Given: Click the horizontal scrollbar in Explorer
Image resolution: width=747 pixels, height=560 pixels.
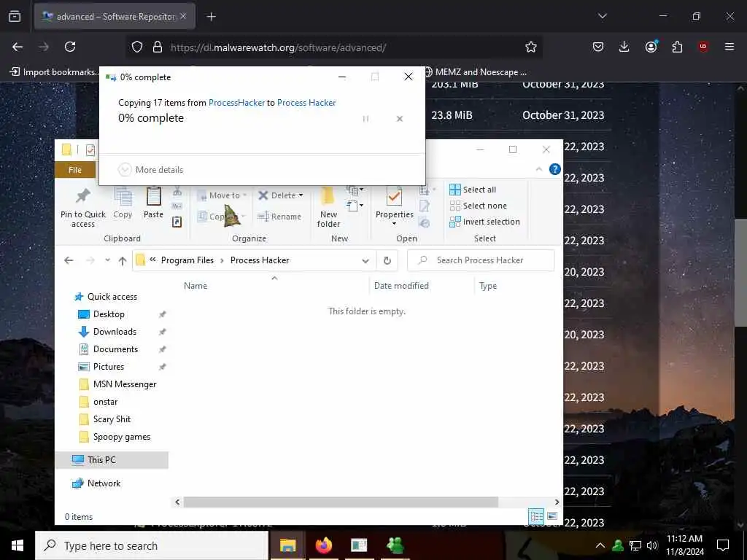Looking at the screenshot, I should [341, 502].
